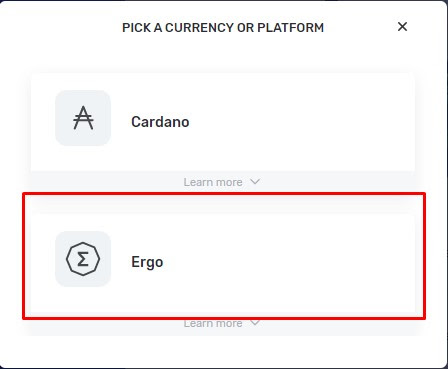Tap the rounded tile behind the sigma symbol
The image size is (448, 369).
83,259
